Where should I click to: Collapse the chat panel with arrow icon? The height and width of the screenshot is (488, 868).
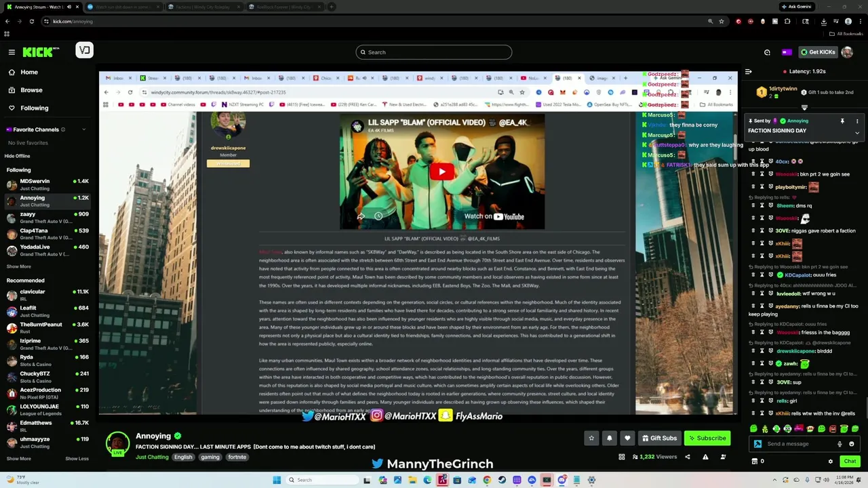[x=748, y=71]
